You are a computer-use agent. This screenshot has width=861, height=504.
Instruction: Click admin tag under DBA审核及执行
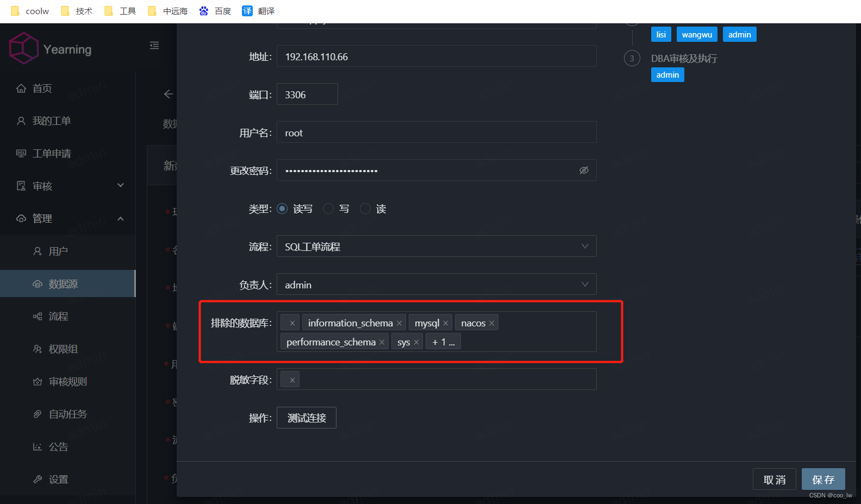667,74
